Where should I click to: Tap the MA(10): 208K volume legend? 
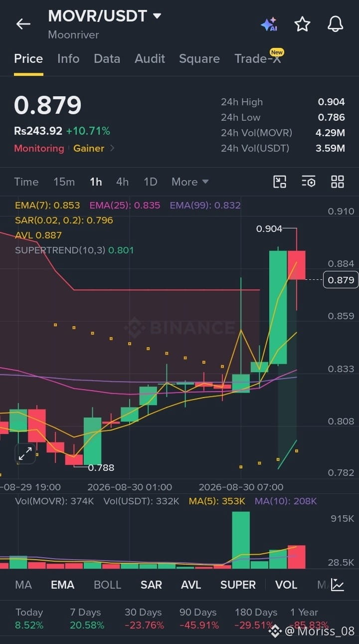click(x=286, y=501)
